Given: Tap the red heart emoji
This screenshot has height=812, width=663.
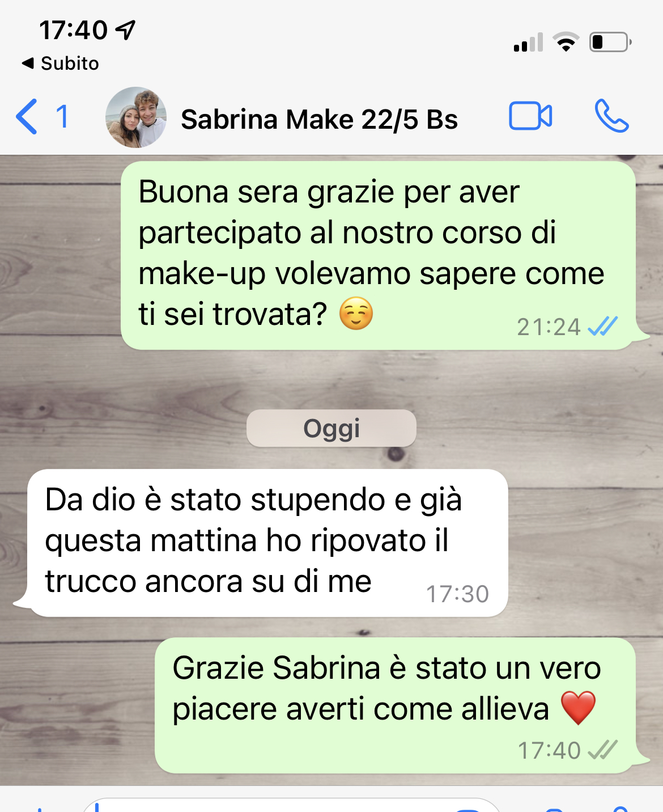Looking at the screenshot, I should coord(578,708).
